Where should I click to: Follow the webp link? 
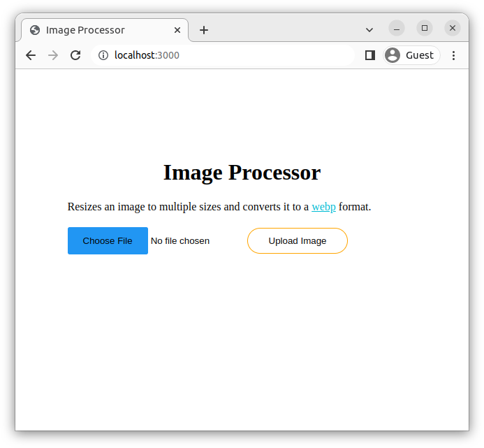pos(323,207)
